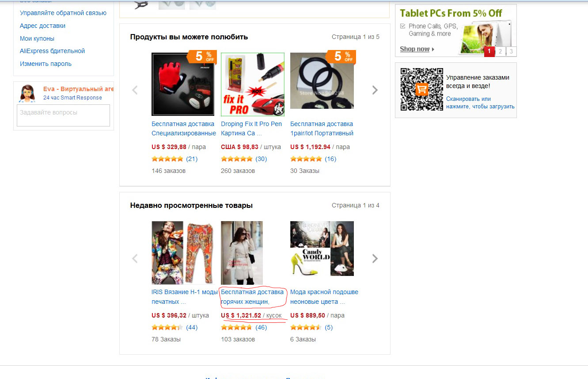588x379 pixels.
Task: Open the red gloves product thumbnail
Action: pos(183,84)
